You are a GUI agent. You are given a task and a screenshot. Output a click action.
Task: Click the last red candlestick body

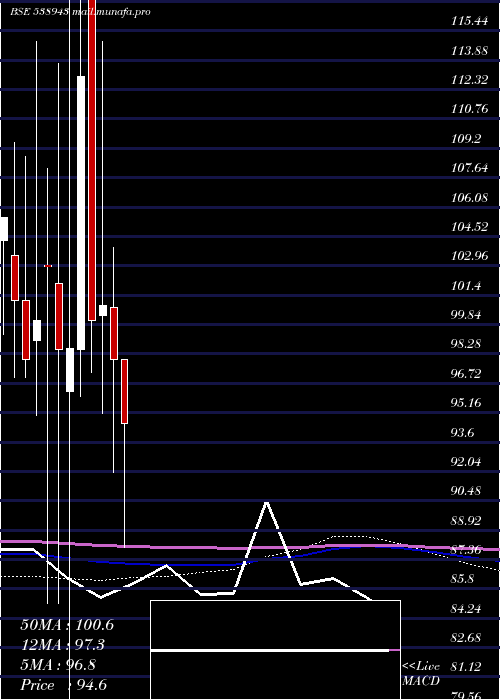[125, 392]
